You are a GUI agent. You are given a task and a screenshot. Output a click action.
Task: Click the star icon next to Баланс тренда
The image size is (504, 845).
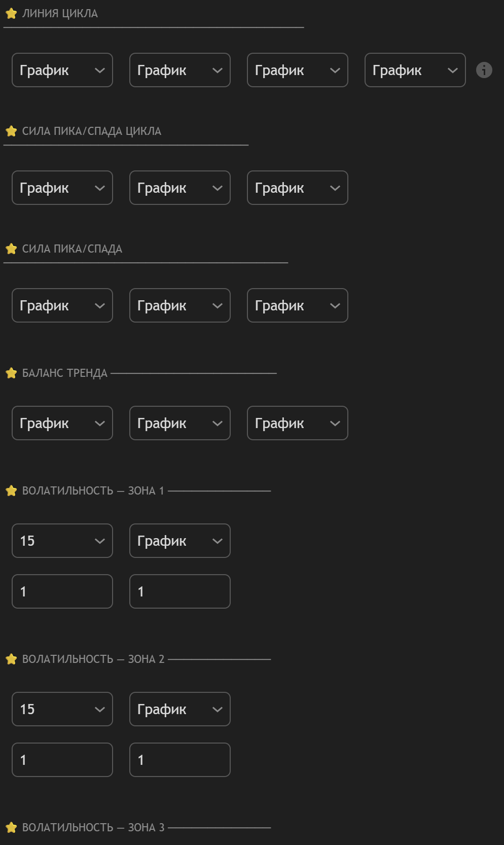pyautogui.click(x=11, y=373)
